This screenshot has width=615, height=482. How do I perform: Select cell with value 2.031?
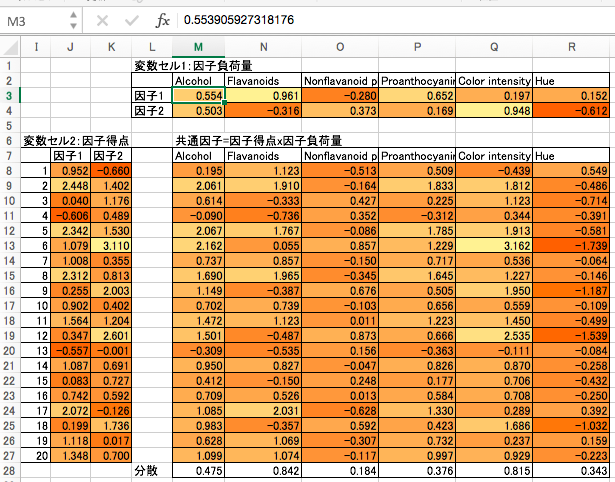263,411
